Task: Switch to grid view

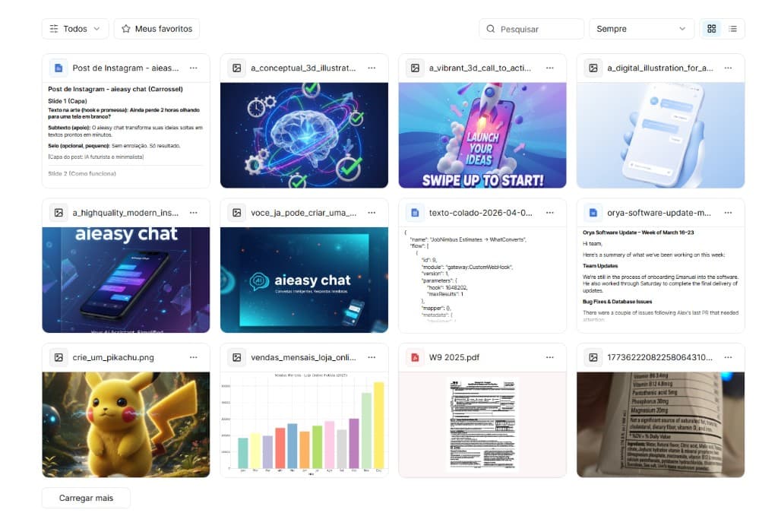Action: pos(711,29)
